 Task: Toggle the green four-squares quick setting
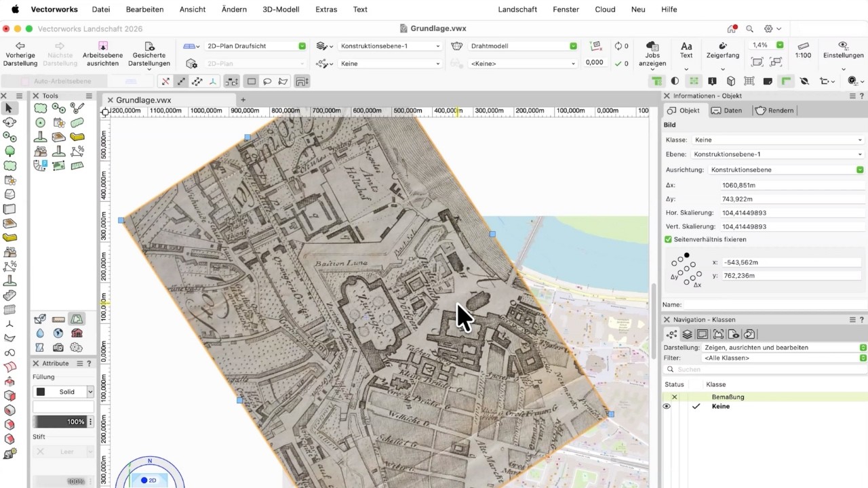pos(694,81)
